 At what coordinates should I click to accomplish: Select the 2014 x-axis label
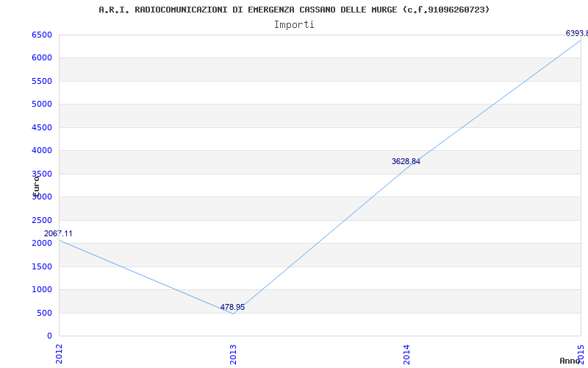click(x=406, y=354)
